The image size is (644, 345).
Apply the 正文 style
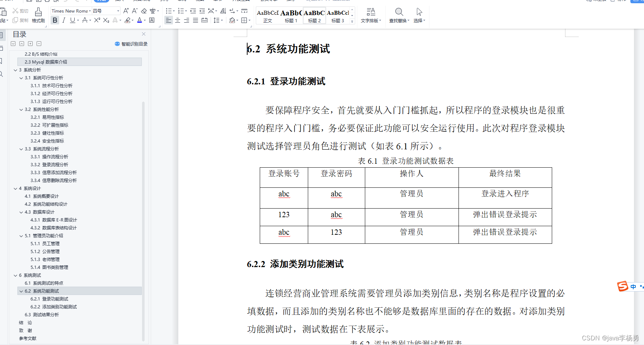click(268, 16)
